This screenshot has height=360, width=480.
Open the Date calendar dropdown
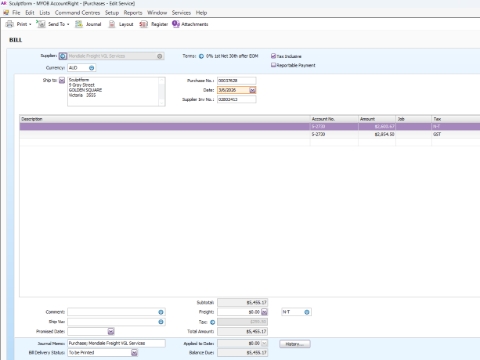coord(253,90)
